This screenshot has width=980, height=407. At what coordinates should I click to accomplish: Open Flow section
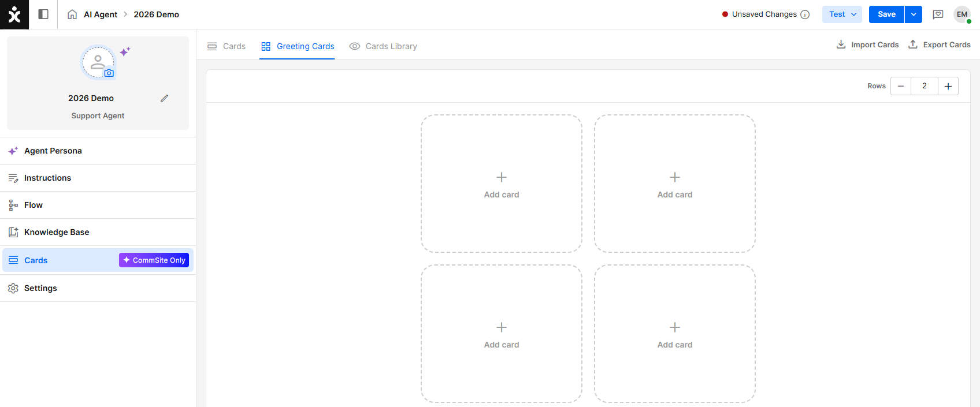coord(98,205)
